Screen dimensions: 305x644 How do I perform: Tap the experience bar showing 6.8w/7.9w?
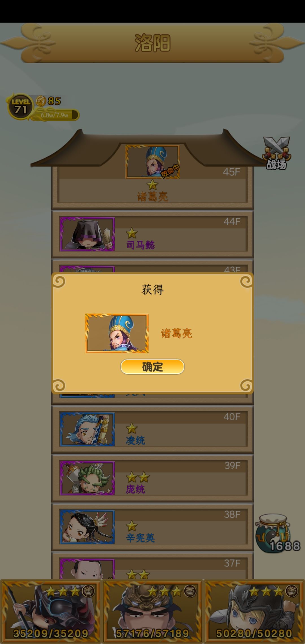click(x=55, y=115)
